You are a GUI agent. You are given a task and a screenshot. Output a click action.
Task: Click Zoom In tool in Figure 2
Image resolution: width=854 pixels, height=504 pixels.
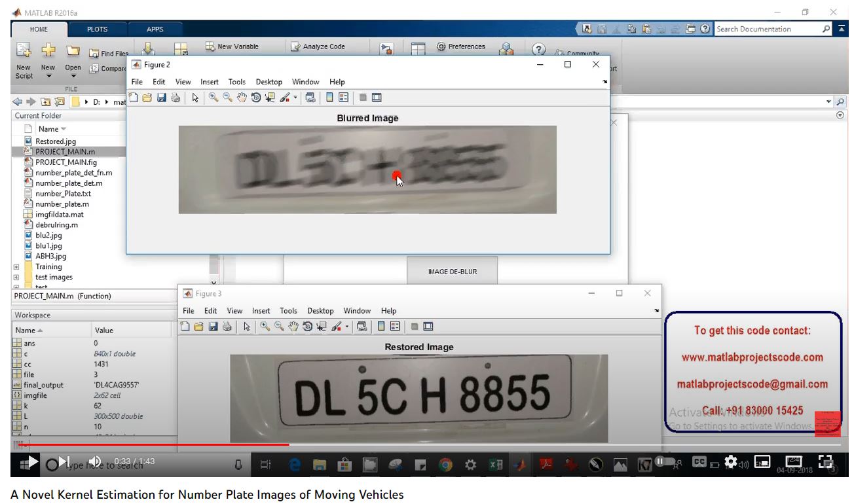[x=213, y=98]
